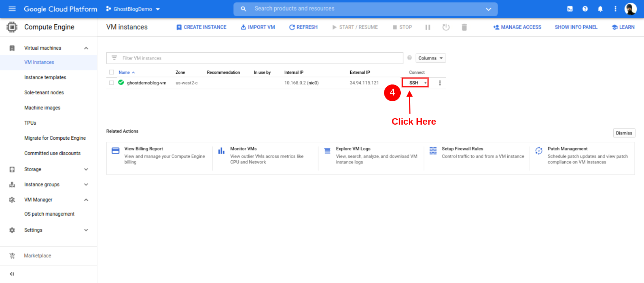Open the help question mark icon
The width and height of the screenshot is (644, 283).
[585, 9]
